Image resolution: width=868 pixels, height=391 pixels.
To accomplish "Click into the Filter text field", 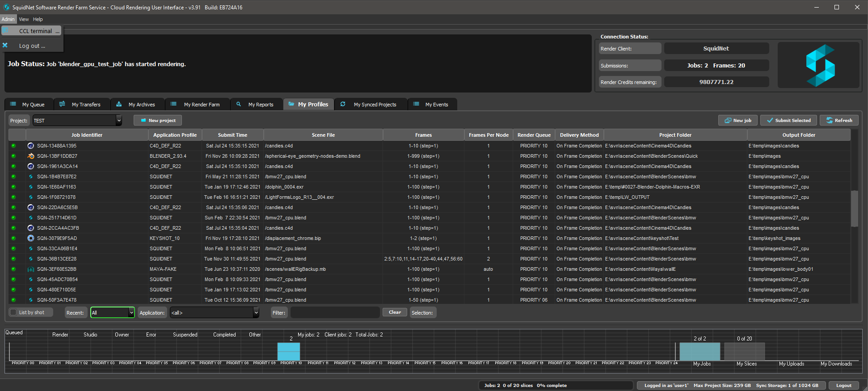I will pyautogui.click(x=335, y=312).
